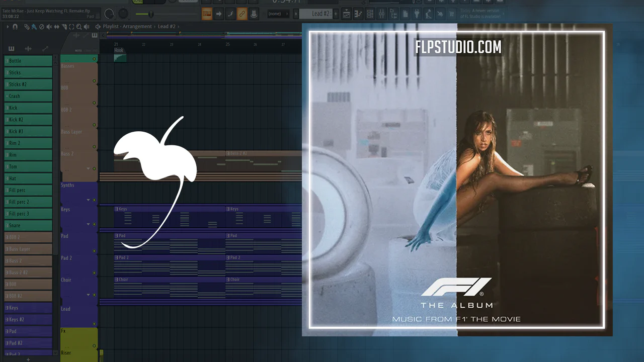Mute the Pad track
Screen dimensions: 644x362
pyautogui.click(x=94, y=251)
